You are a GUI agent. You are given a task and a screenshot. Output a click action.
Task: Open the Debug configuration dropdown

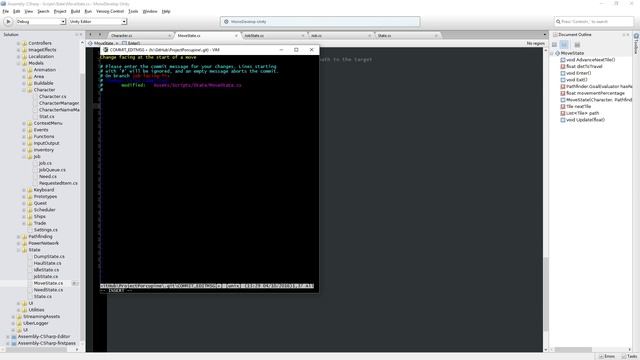pyautogui.click(x=40, y=22)
